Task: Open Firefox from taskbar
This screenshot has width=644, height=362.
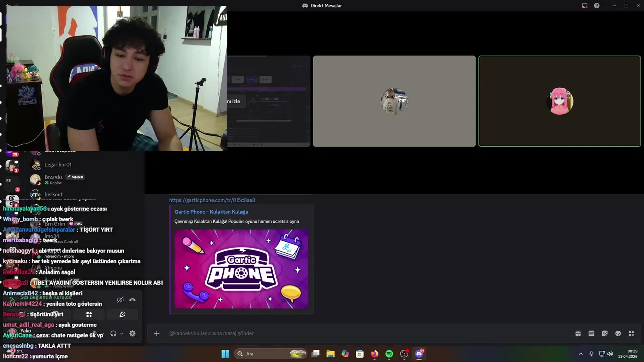Action: pyautogui.click(x=374, y=354)
